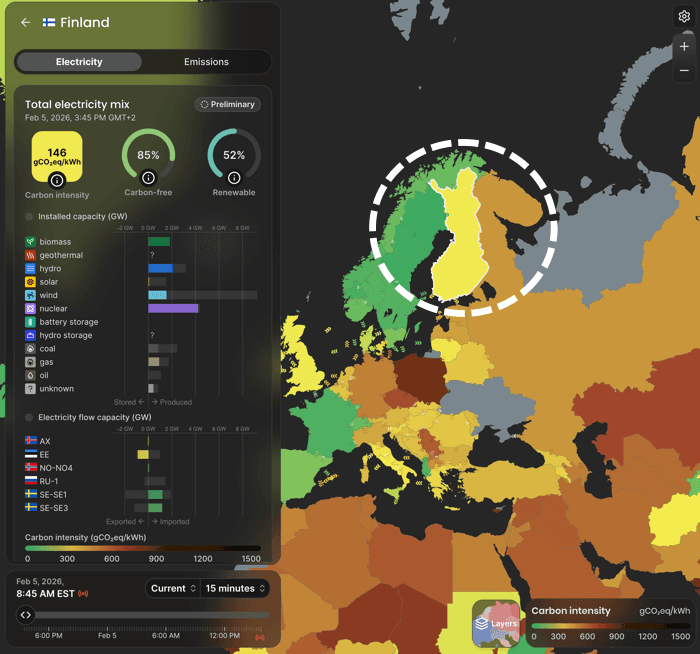Click the back arrow next to Finland
The image size is (700, 654).
pyautogui.click(x=26, y=22)
